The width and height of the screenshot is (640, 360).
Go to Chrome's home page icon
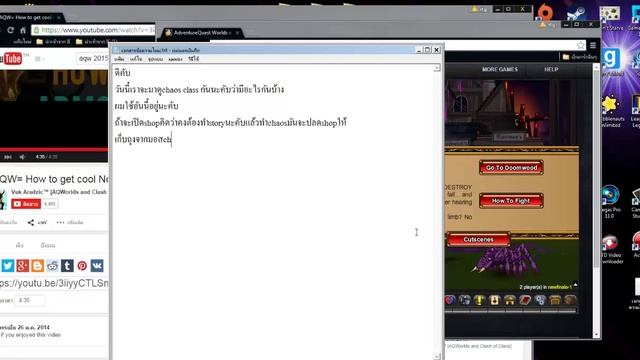point(23,30)
